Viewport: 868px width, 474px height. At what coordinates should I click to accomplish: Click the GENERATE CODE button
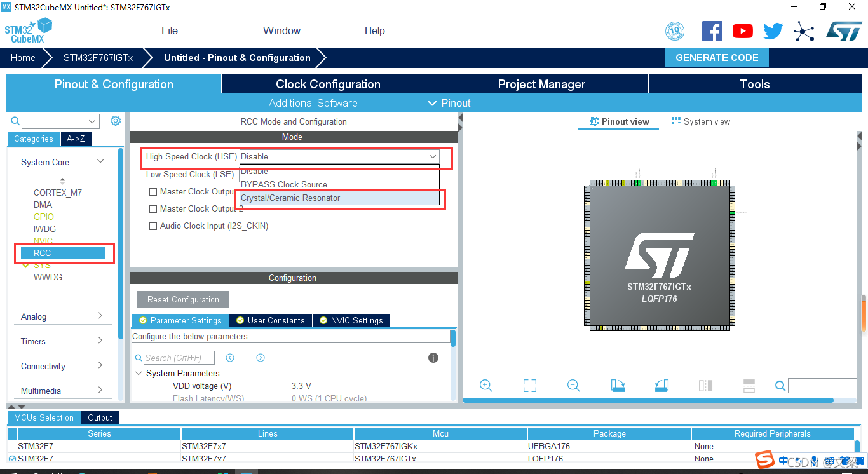pyautogui.click(x=717, y=57)
